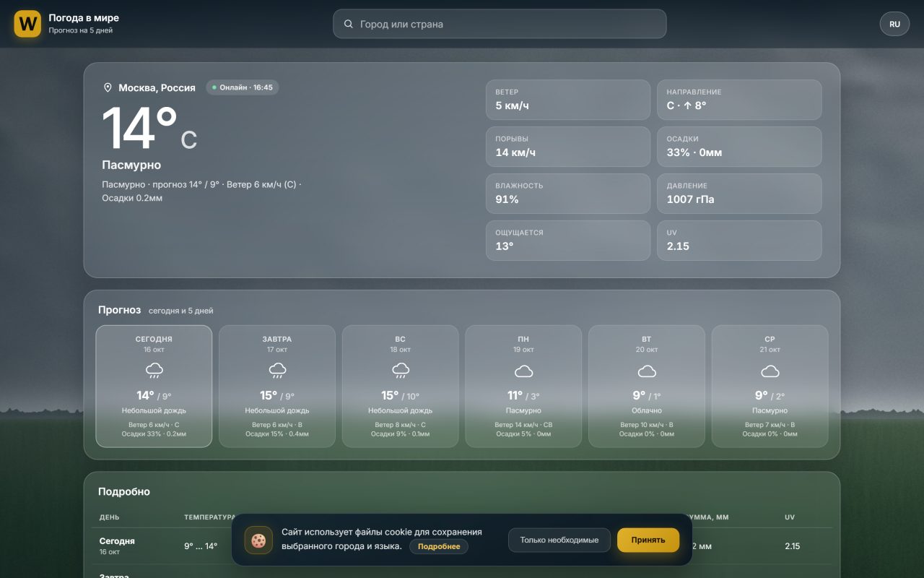The height and width of the screenshot is (578, 924).
Task: Click the Направление С 8° tile
Action: coord(739,100)
